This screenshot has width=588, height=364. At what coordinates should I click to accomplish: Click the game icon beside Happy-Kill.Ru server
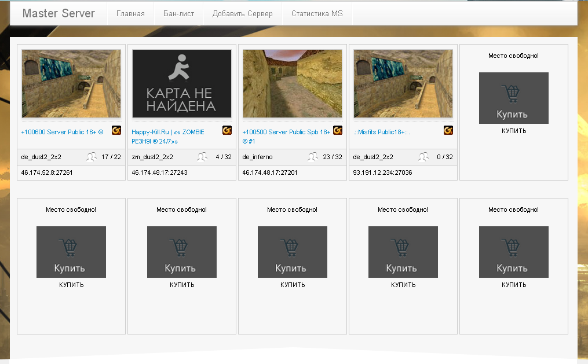[x=227, y=131]
